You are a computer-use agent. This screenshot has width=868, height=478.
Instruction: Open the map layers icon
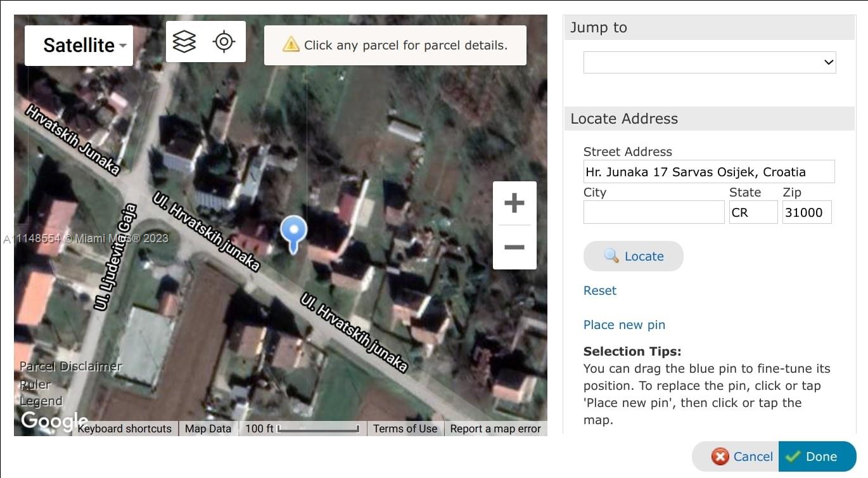click(x=184, y=42)
